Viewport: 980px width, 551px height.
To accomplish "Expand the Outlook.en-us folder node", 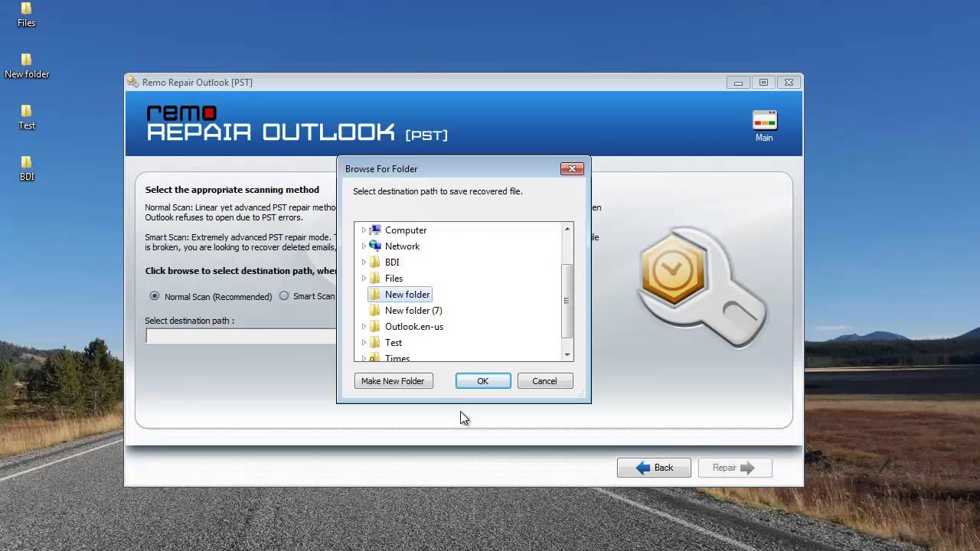I will pos(364,326).
